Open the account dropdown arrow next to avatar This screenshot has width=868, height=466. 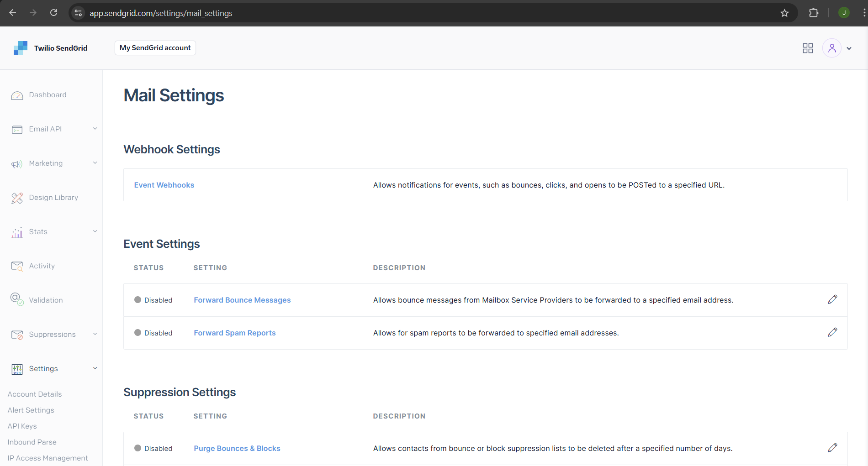[849, 48]
